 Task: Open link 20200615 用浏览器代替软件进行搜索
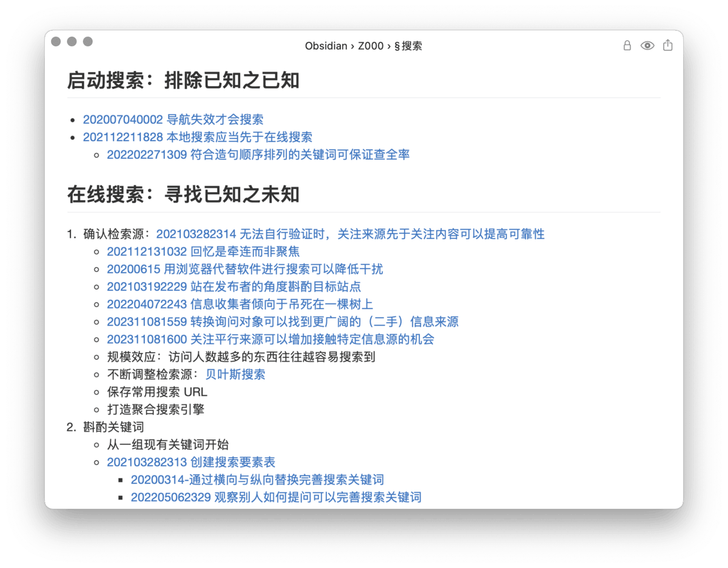[x=245, y=269]
